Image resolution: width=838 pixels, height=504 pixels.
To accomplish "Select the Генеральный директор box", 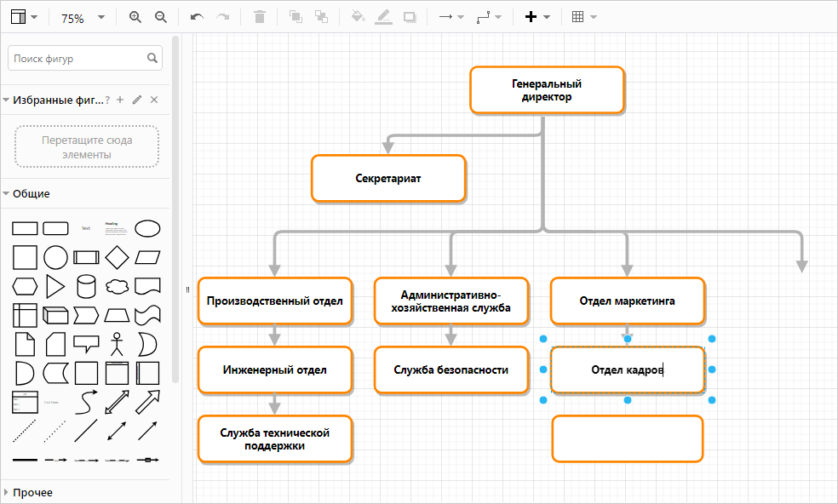I will [547, 90].
